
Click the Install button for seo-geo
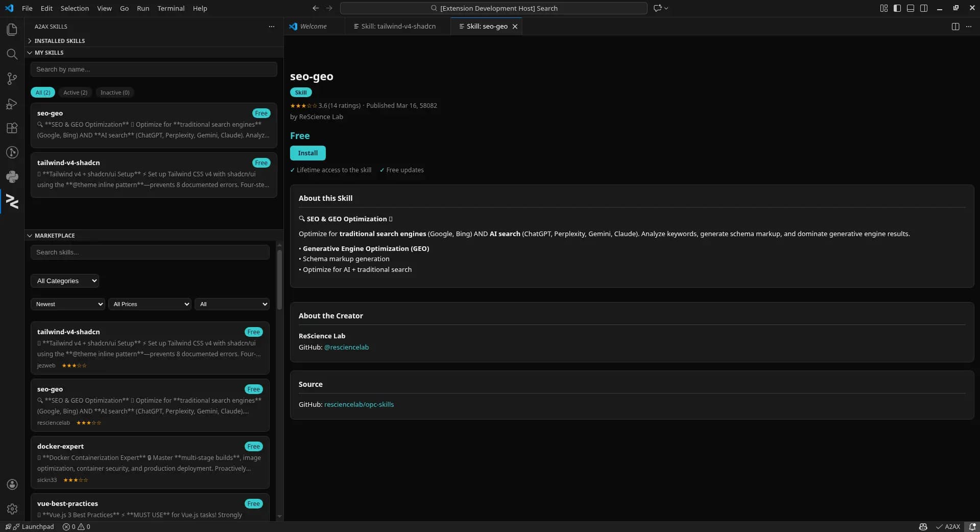tap(307, 153)
